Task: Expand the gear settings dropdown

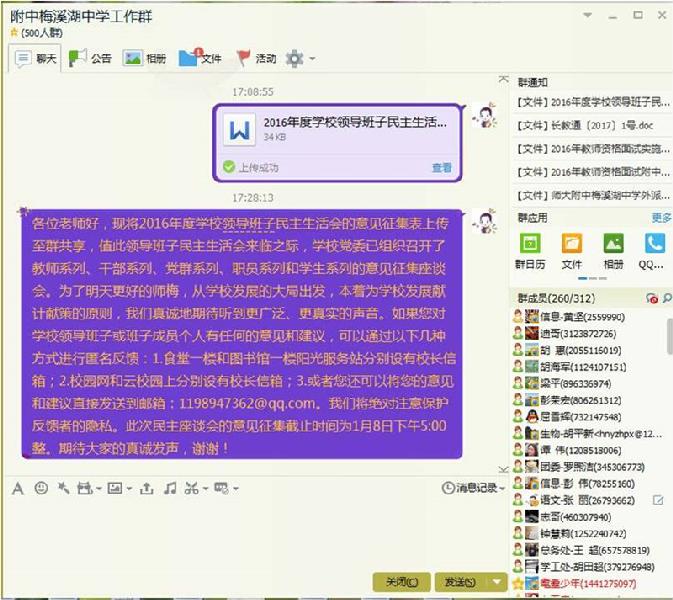Action: click(x=299, y=59)
